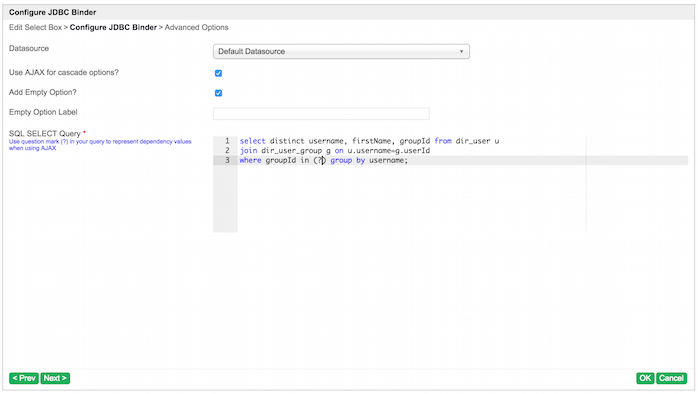
Task: Switch to Advanced Options breadcrumb step
Action: click(x=196, y=27)
